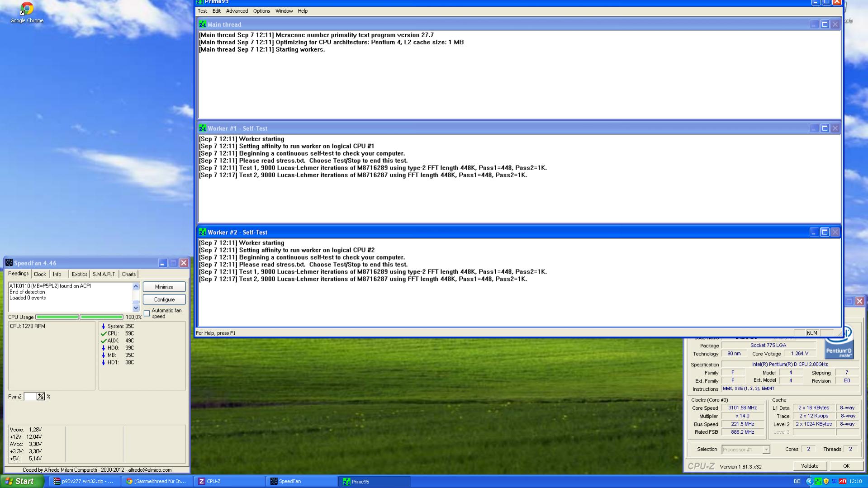Click the Validate button in CPU-Z
Viewport: 868px width, 488px height.
[x=810, y=466]
